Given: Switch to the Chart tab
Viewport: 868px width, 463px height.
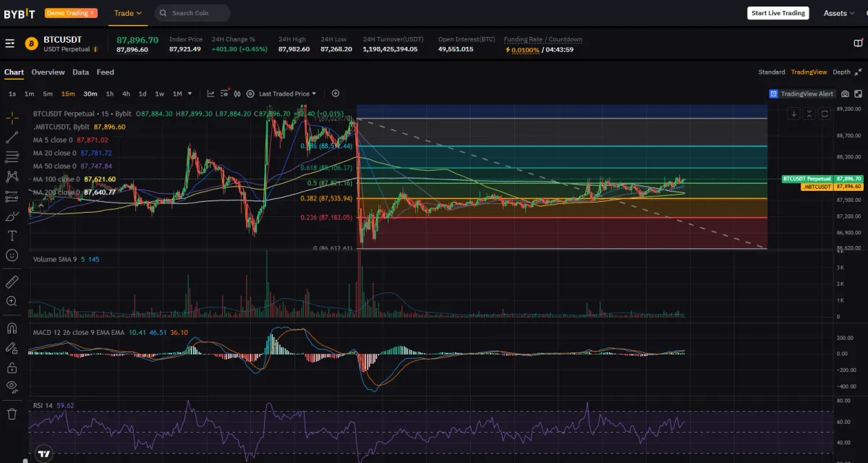Looking at the screenshot, I should [x=14, y=72].
